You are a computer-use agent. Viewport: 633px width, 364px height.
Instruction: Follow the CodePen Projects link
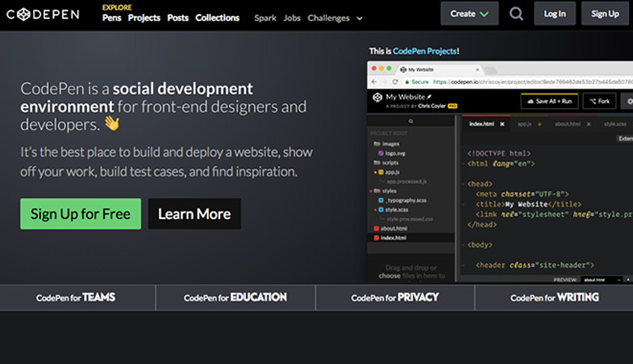(x=424, y=51)
